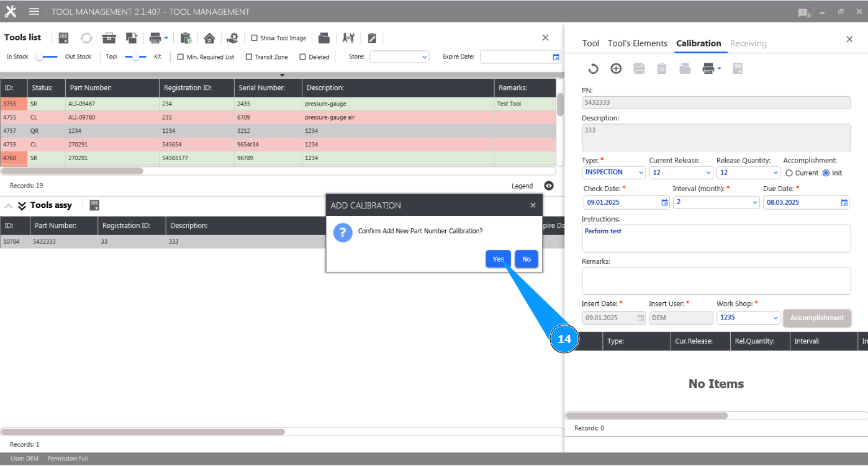Select the Current accomplishment radio button
Image resolution: width=868 pixels, height=466 pixels.
(789, 173)
